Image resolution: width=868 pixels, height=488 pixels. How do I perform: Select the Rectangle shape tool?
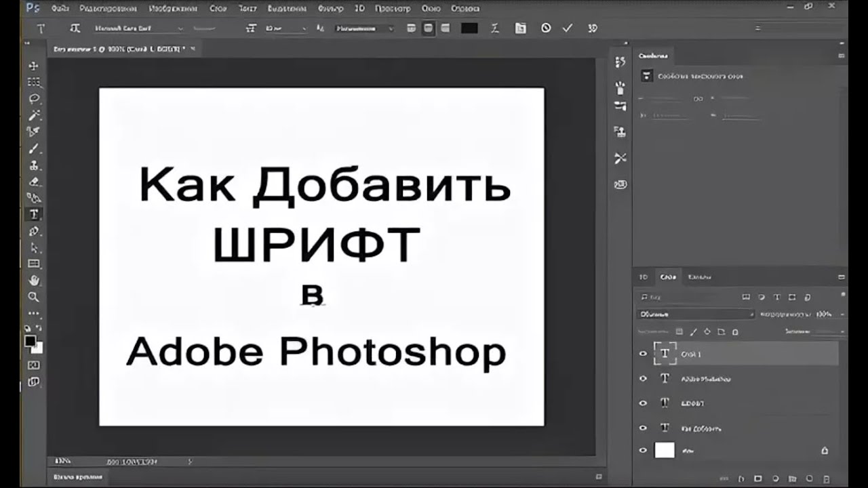(33, 264)
